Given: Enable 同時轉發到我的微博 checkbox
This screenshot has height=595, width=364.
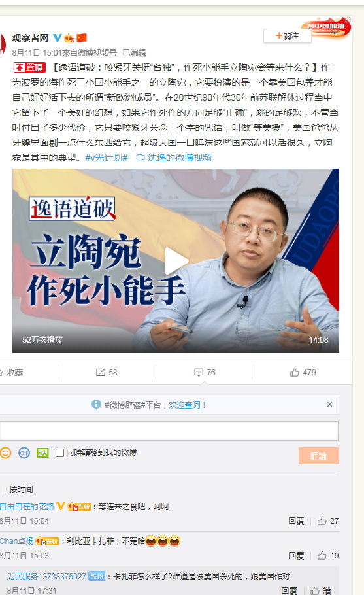Looking at the screenshot, I should pos(59,452).
